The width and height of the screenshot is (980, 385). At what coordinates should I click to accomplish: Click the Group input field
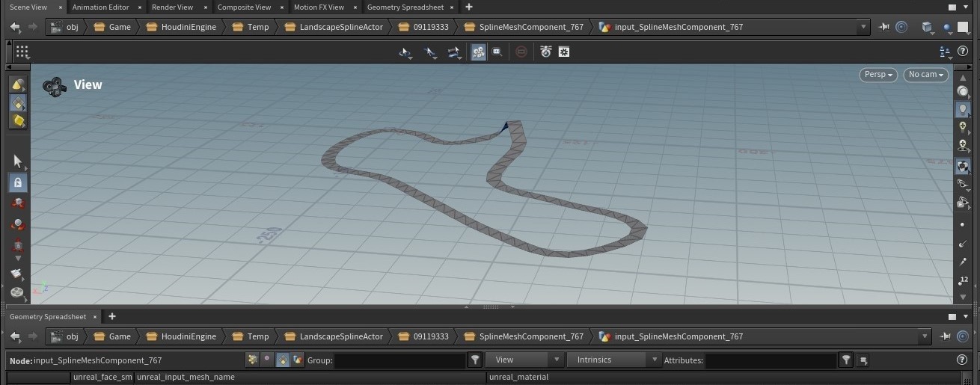(x=400, y=360)
